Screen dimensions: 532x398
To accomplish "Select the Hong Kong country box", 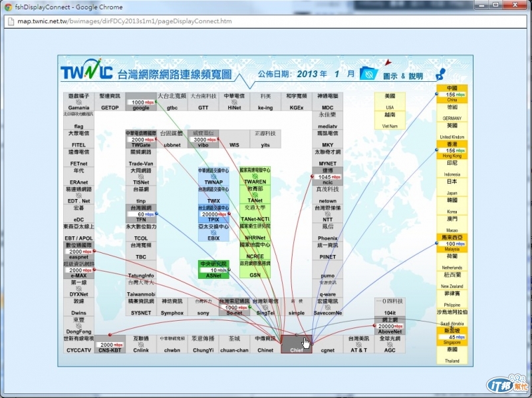I will point(452,150).
